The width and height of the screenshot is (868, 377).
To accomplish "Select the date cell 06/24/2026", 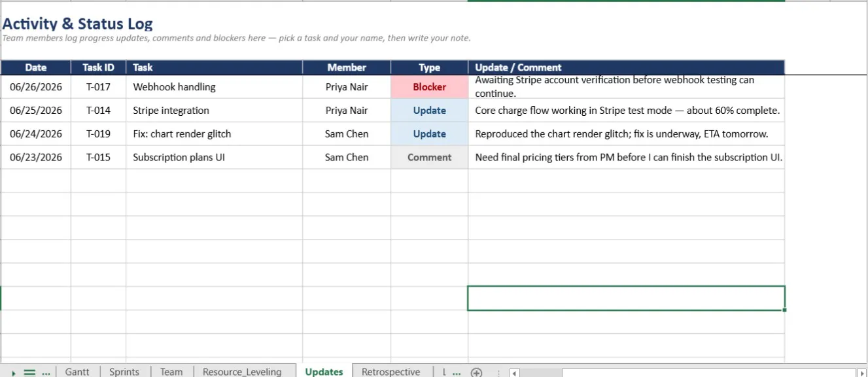I will pos(36,134).
